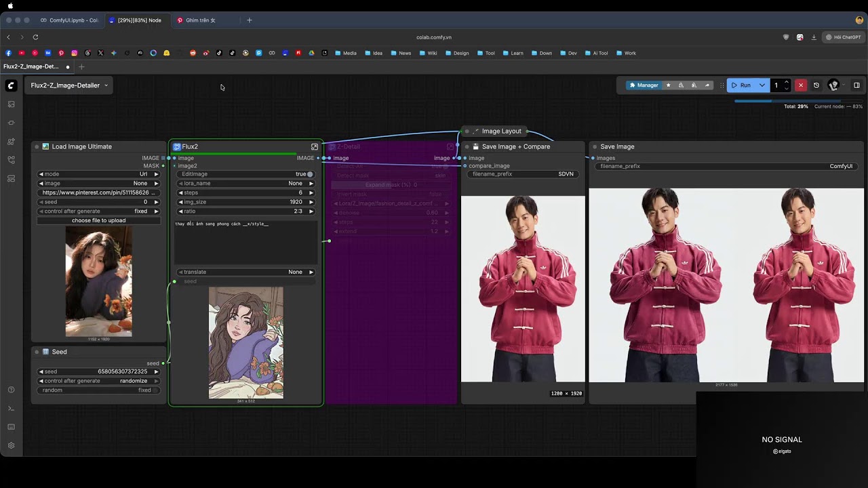The width and height of the screenshot is (868, 488).
Task: Click the fourth left sidebar icon
Action: pos(11,160)
